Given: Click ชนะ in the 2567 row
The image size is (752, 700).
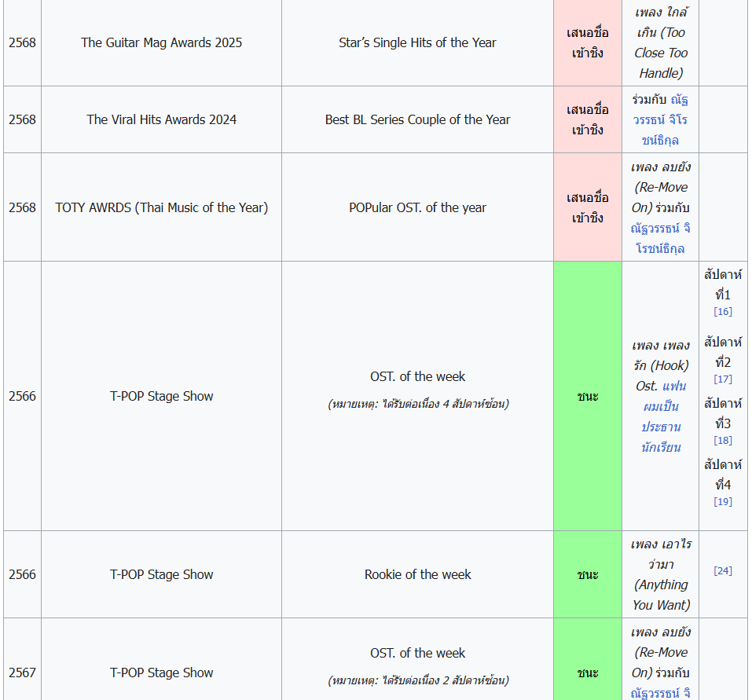Looking at the screenshot, I should pyautogui.click(x=588, y=673).
